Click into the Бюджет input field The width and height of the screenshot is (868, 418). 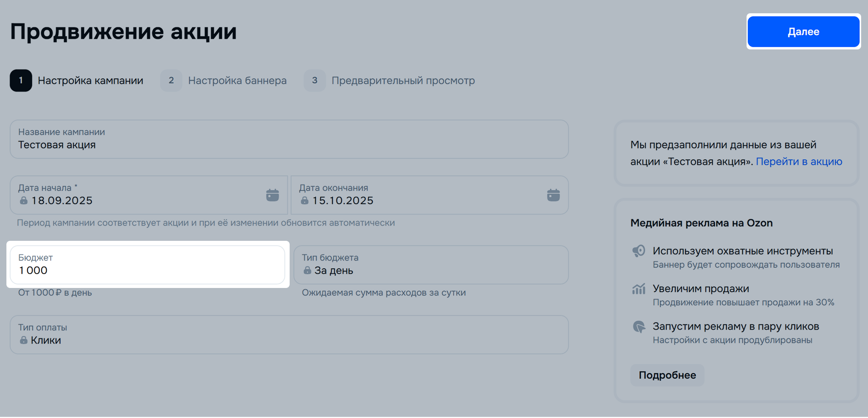point(148,266)
